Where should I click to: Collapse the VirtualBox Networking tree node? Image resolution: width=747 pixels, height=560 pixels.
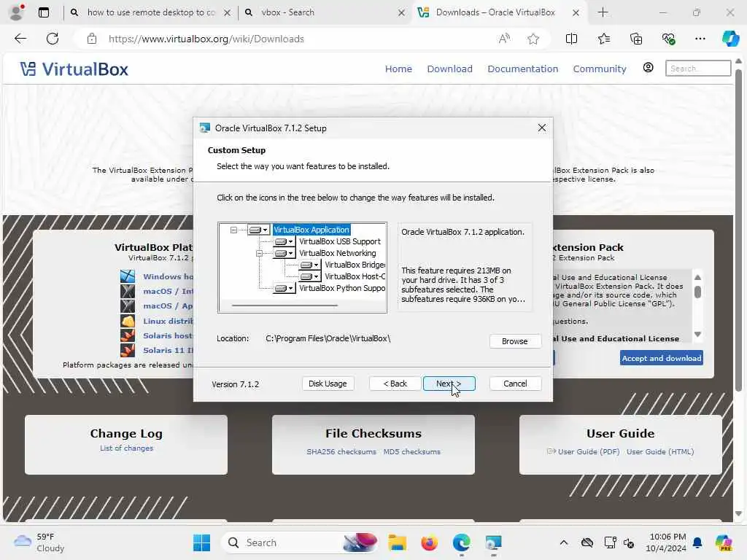click(259, 253)
